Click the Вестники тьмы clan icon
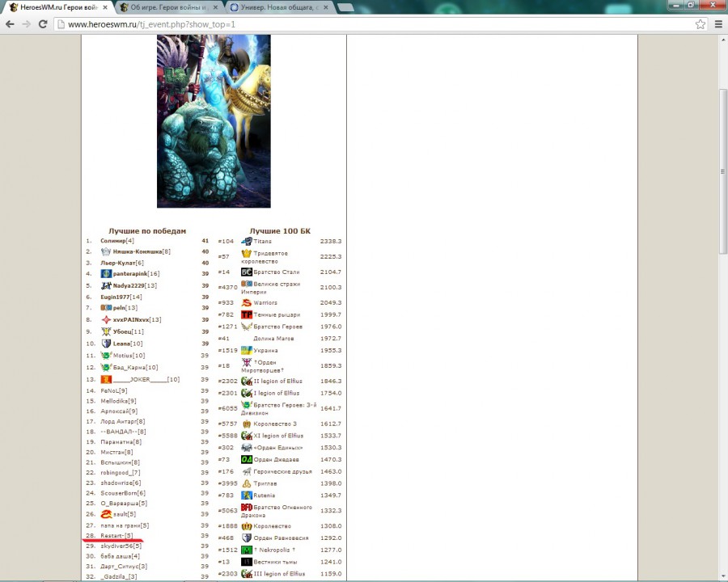728x582 pixels. [247, 562]
